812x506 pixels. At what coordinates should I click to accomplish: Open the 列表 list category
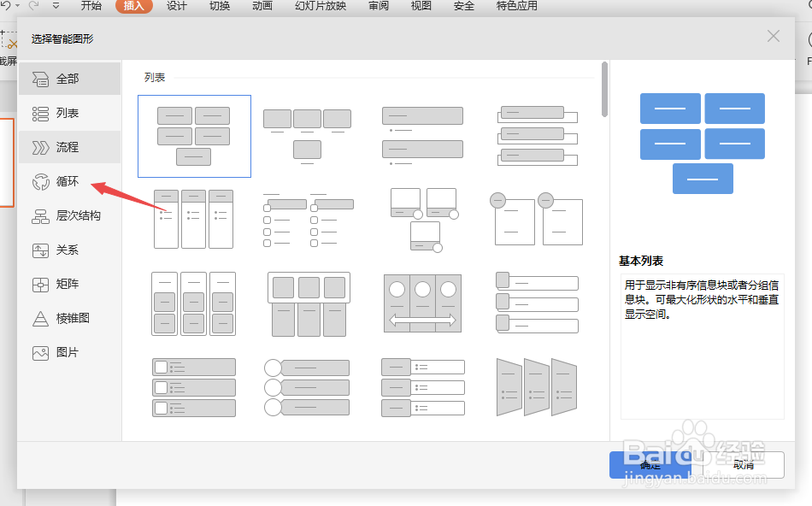(x=69, y=113)
